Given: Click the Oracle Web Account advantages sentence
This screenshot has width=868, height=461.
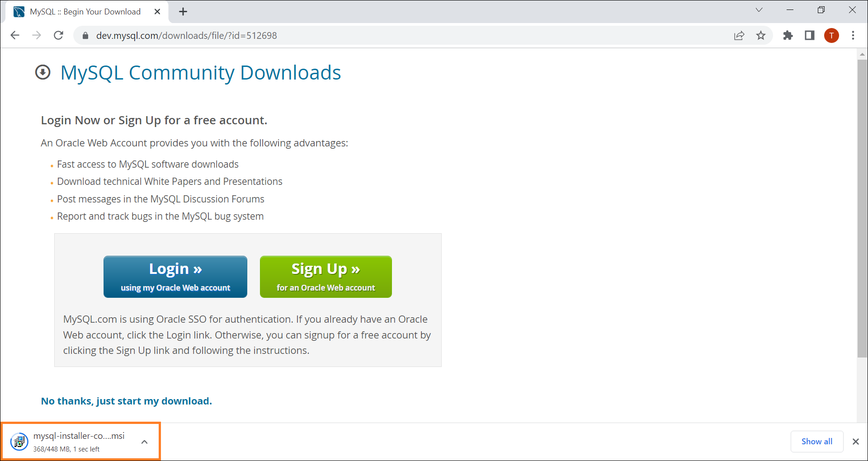Looking at the screenshot, I should pos(194,143).
